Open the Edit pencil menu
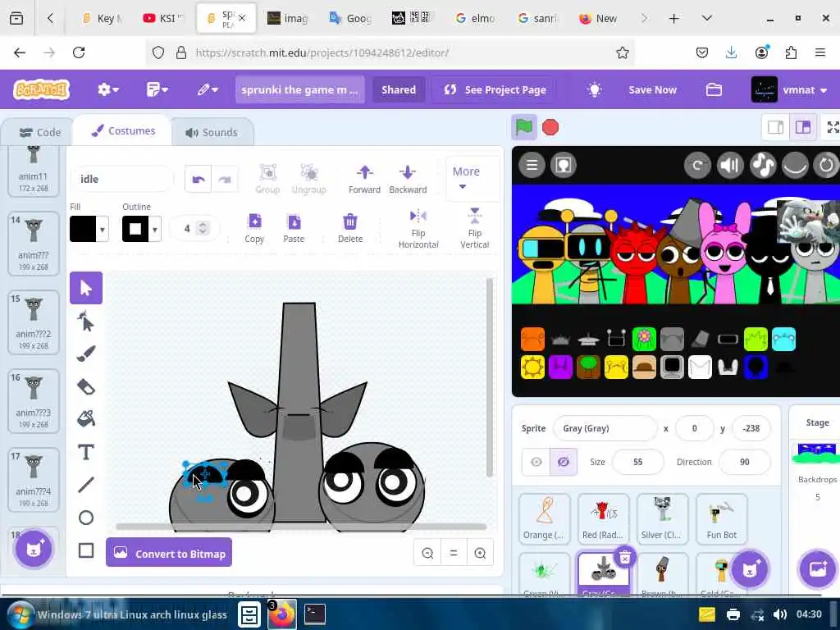This screenshot has height=630, width=840. (x=208, y=89)
